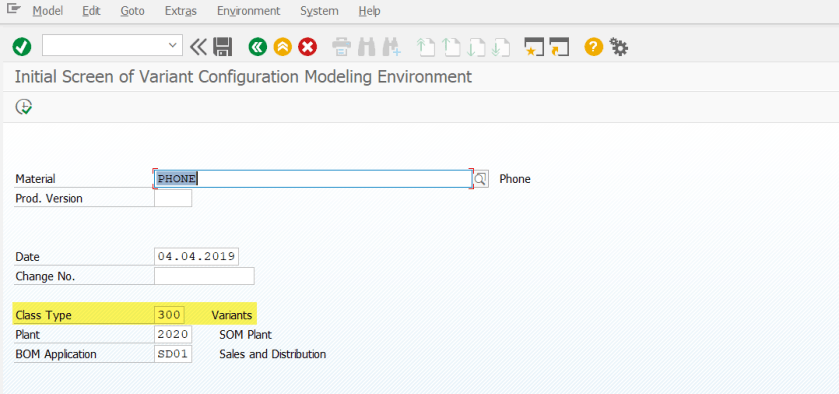Click the yellow Exit icon

point(283,47)
